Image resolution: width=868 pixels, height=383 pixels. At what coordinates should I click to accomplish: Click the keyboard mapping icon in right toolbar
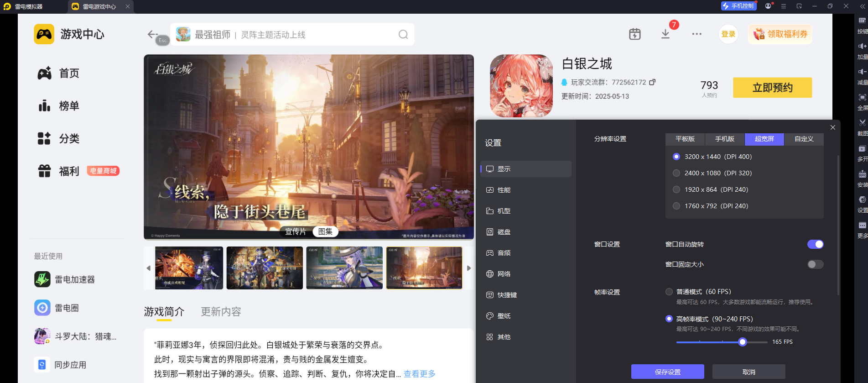[862, 21]
